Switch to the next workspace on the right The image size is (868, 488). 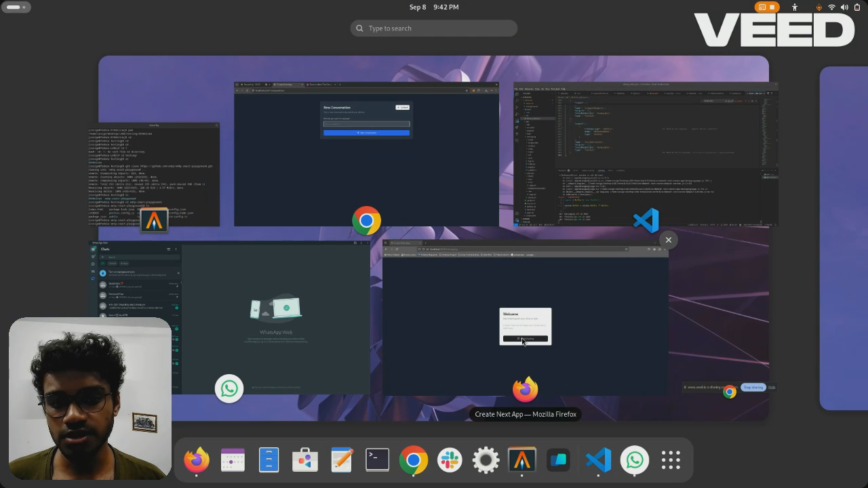844,238
